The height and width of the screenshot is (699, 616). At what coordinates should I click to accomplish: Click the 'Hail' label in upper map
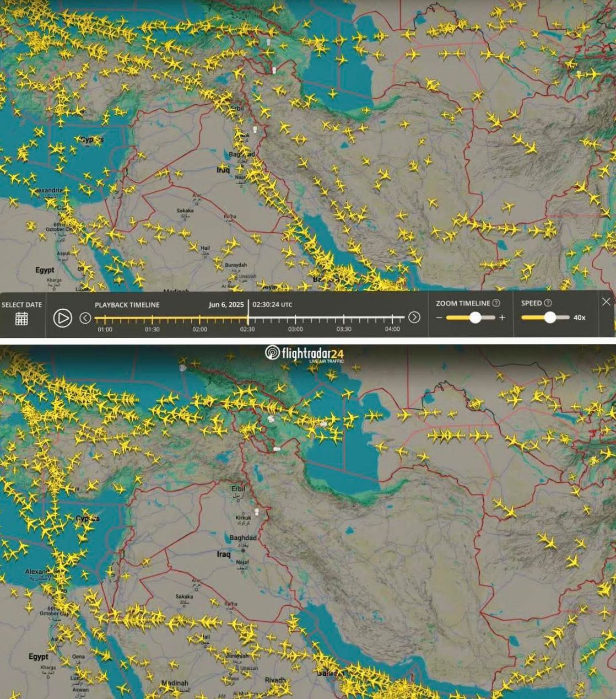[205, 249]
